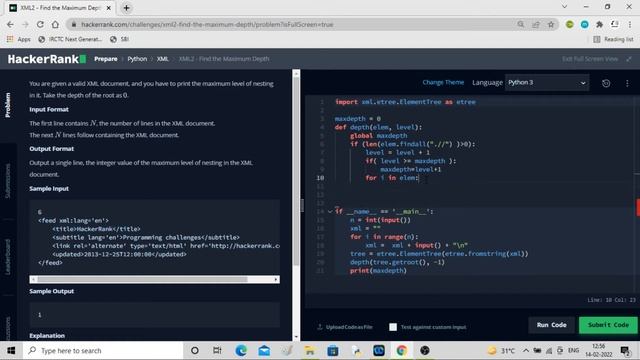Open the IRCTC Next Generation bookmark
This screenshot has height=360, width=640.
point(70,39)
